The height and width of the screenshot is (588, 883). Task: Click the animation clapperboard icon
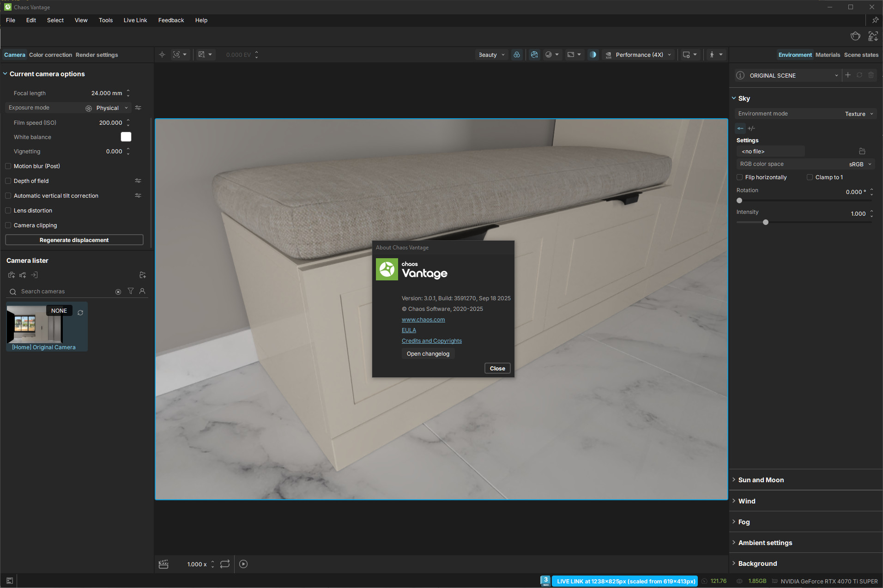point(163,564)
